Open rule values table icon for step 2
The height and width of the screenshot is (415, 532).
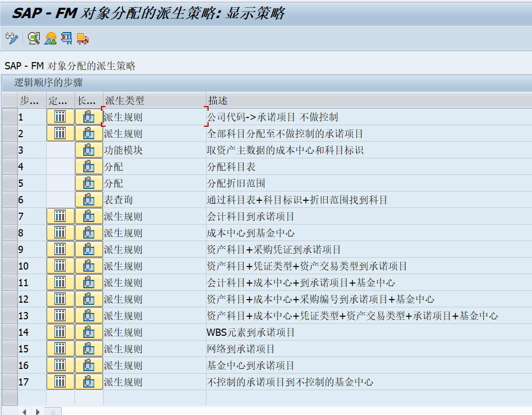(61, 134)
